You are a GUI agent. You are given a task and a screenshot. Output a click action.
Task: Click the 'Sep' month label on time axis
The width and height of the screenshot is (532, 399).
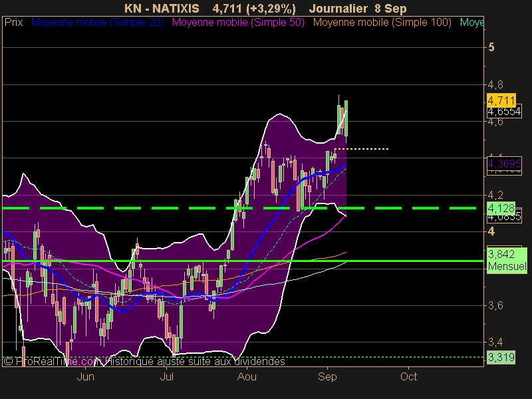327,376
